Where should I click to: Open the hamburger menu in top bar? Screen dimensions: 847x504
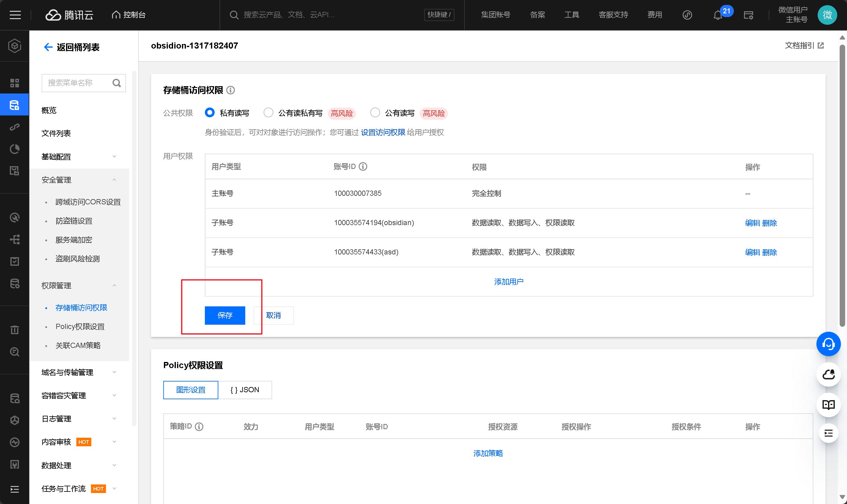pyautogui.click(x=15, y=15)
